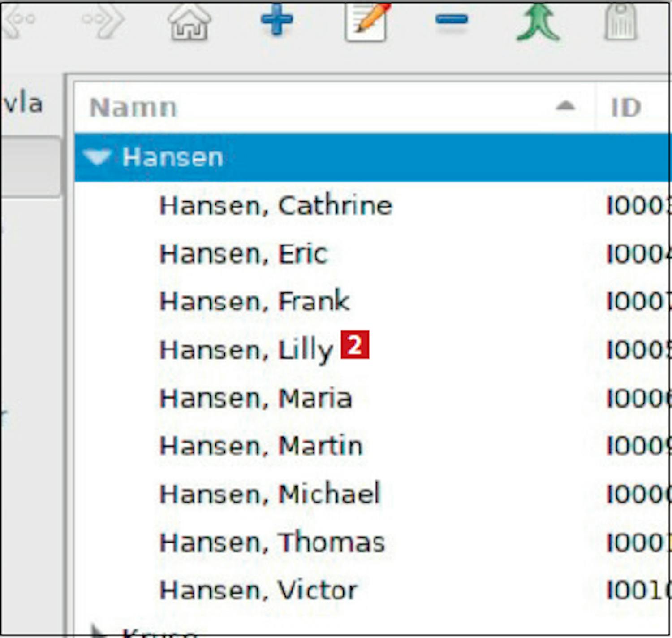Choose Hansen, Victor in the list
The width and height of the screenshot is (672, 638).
click(258, 590)
